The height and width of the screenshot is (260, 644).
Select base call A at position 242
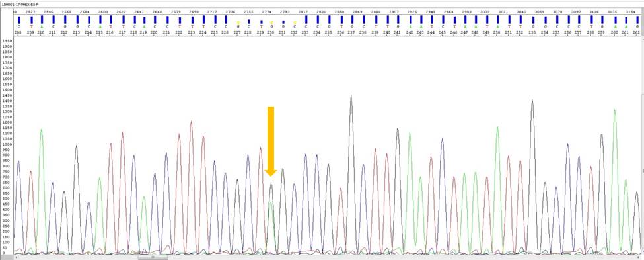[410, 27]
